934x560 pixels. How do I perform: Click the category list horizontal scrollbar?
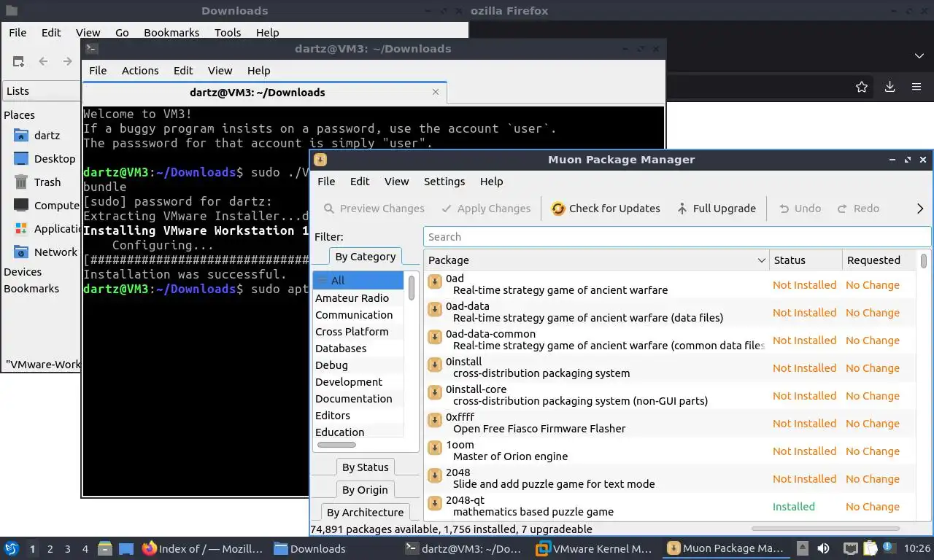pyautogui.click(x=336, y=444)
